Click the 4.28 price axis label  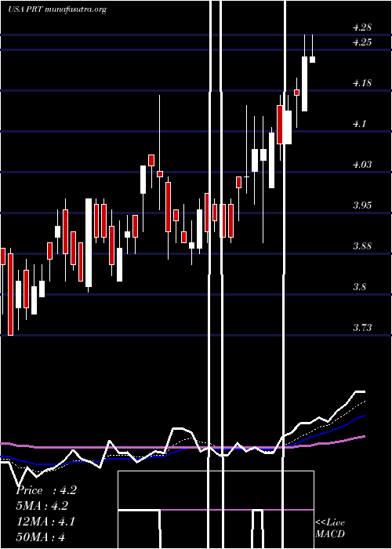pyautogui.click(x=362, y=27)
